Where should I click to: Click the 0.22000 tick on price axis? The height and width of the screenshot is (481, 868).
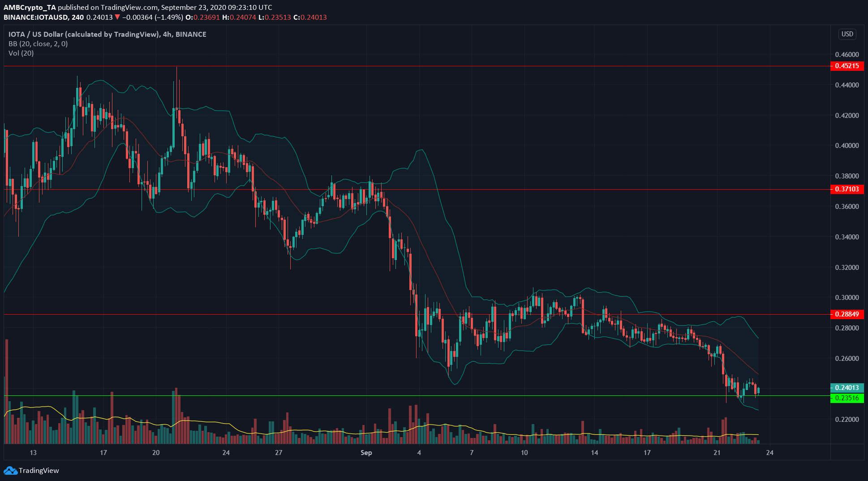pyautogui.click(x=847, y=420)
